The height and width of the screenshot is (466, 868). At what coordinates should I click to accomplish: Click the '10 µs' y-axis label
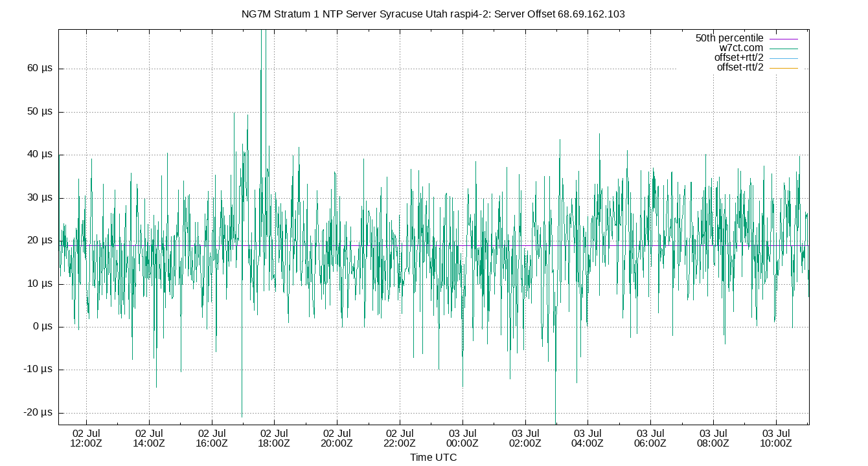pyautogui.click(x=40, y=283)
